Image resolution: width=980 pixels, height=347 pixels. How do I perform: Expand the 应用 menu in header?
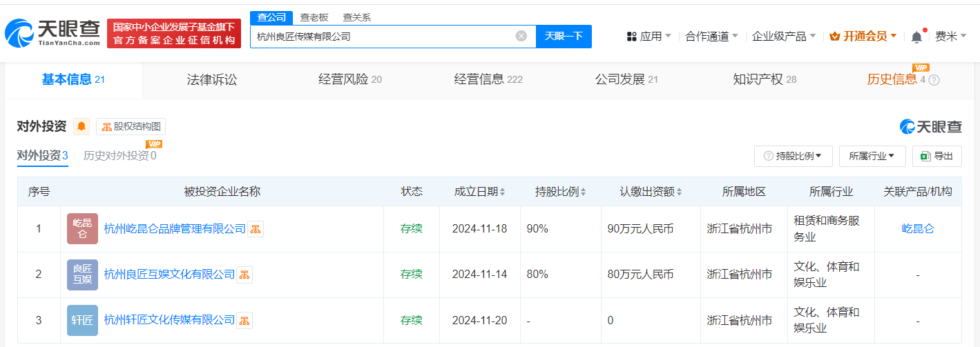point(648,37)
